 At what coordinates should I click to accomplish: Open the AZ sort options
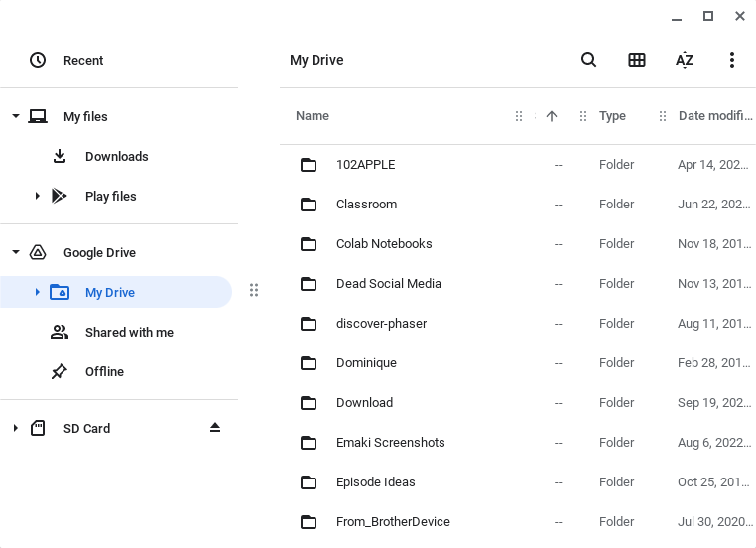click(685, 60)
